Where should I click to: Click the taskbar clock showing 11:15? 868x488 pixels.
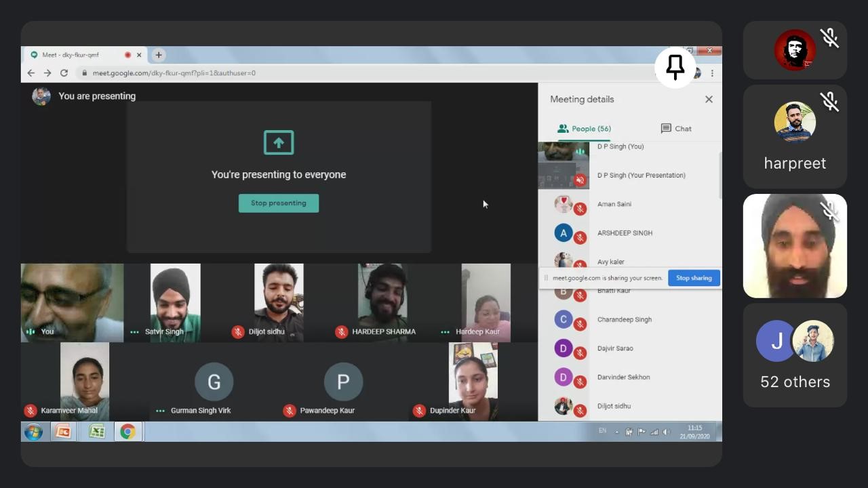pos(695,432)
